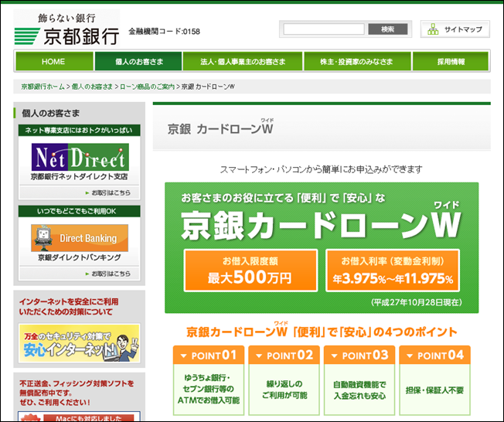
Task: Click the Direct Banking banner image
Action: point(80,238)
